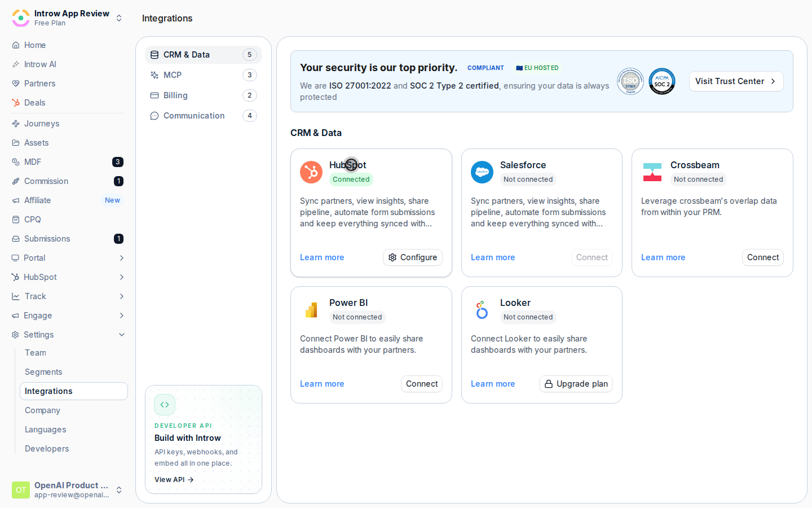Click the Portal monitor icon
Viewport: 812px width, 508px height.
pos(15,258)
